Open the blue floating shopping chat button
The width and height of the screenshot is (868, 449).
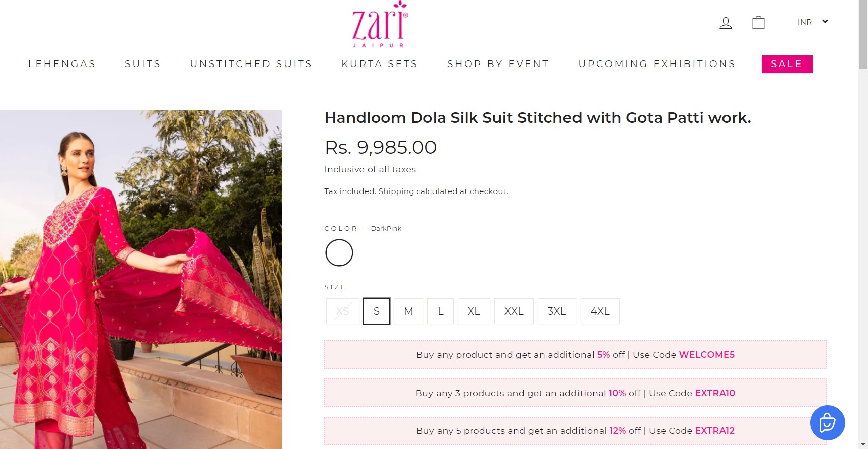coord(827,422)
